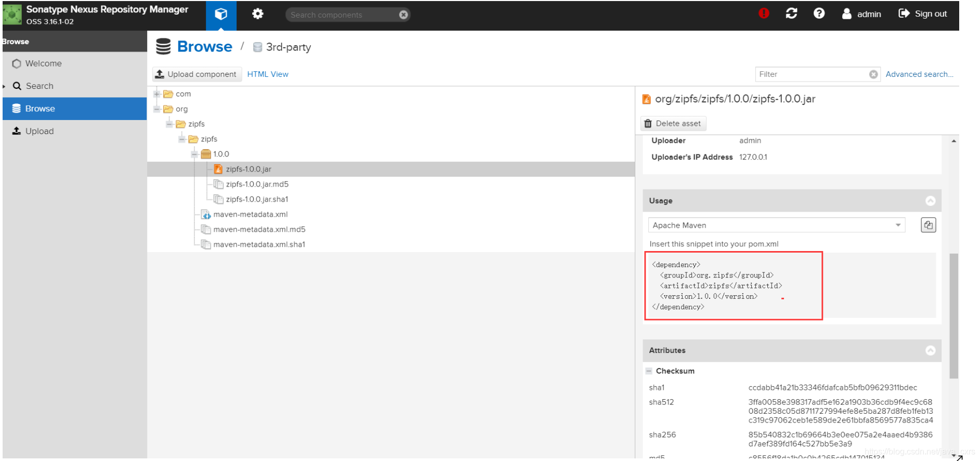980x461 pixels.
Task: Select maven-metadata.xml file
Action: coord(250,215)
